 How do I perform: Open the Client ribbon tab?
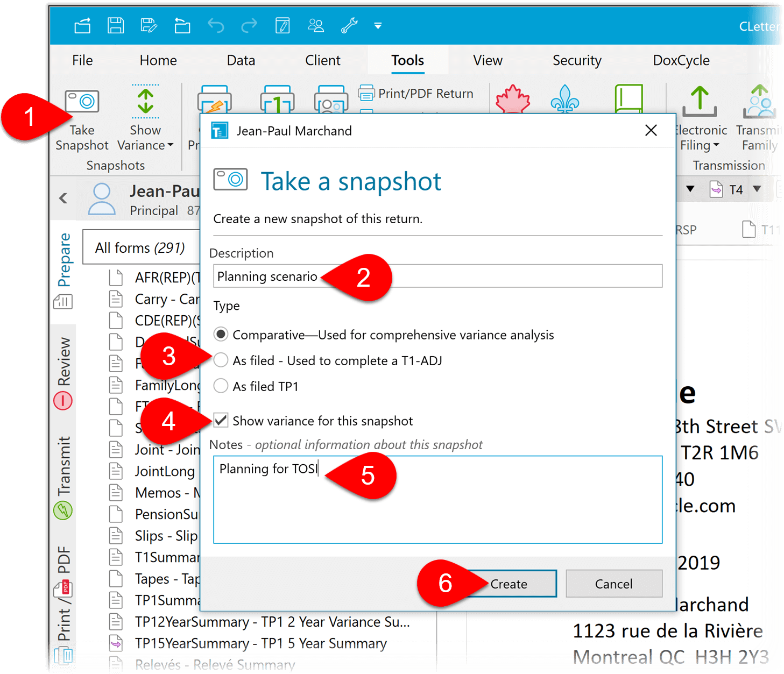pyautogui.click(x=323, y=60)
